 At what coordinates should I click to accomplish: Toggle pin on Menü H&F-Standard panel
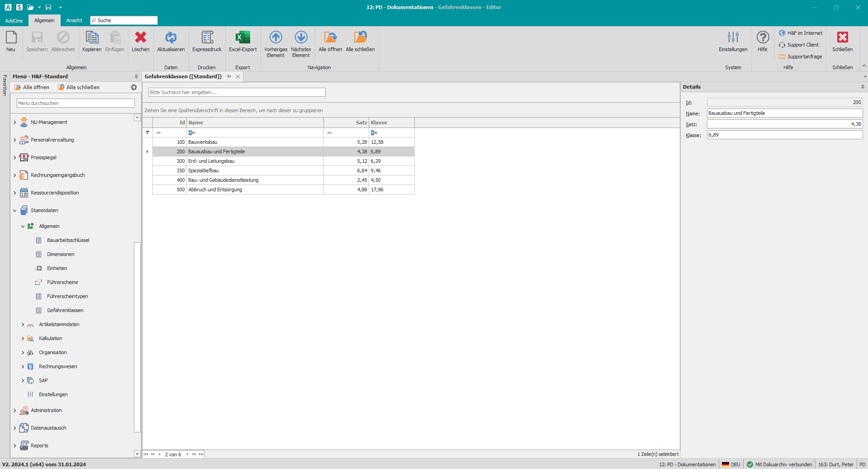point(136,76)
